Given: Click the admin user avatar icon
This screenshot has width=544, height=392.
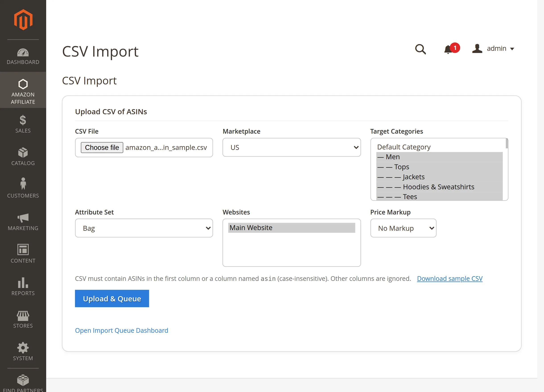Looking at the screenshot, I should point(477,49).
